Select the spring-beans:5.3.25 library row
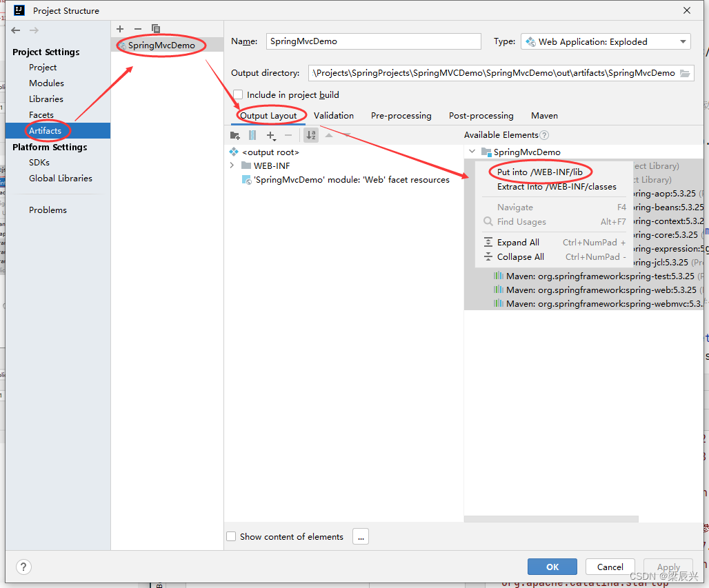The width and height of the screenshot is (709, 588). pos(668,207)
